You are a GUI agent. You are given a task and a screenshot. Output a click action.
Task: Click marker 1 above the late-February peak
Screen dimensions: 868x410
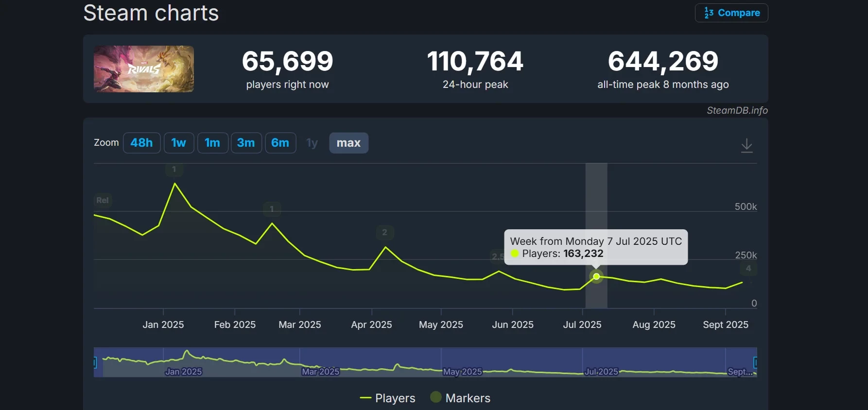pos(272,209)
